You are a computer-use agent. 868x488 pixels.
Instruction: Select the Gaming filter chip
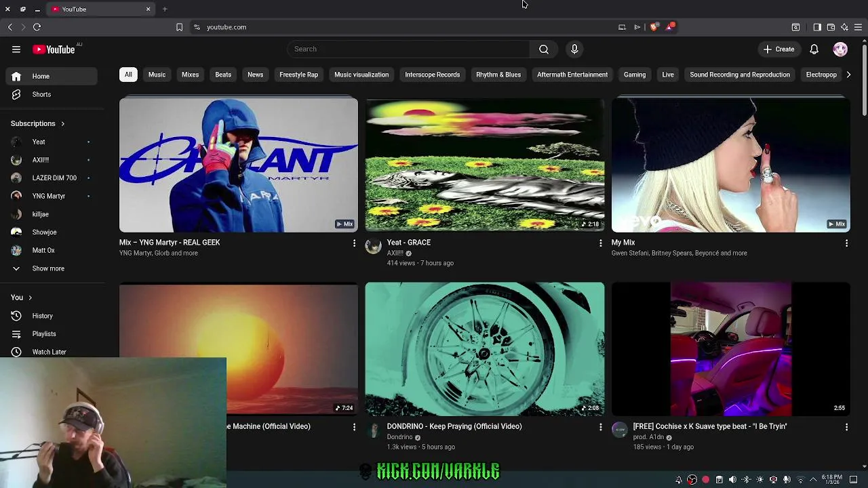635,75
